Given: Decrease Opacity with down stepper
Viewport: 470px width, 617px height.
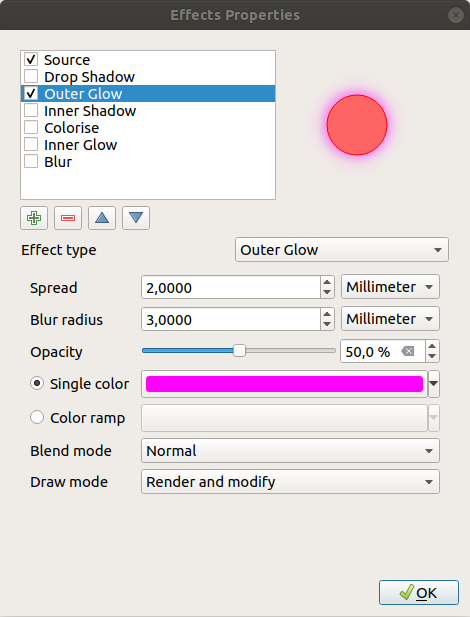Looking at the screenshot, I should (432, 357).
